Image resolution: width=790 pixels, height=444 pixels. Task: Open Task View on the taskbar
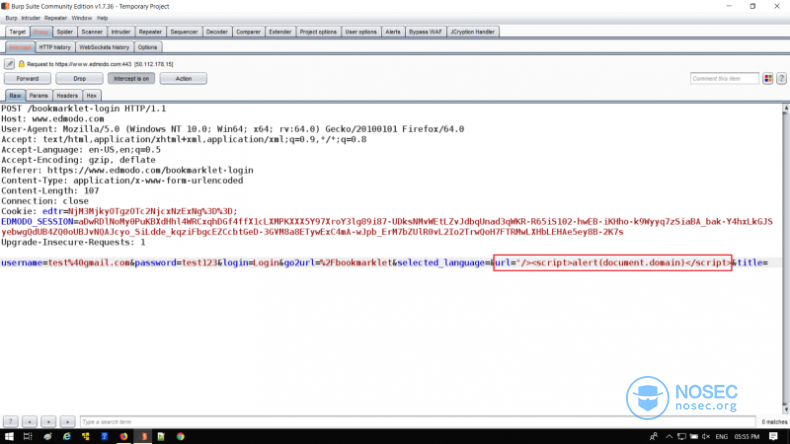(x=28, y=436)
